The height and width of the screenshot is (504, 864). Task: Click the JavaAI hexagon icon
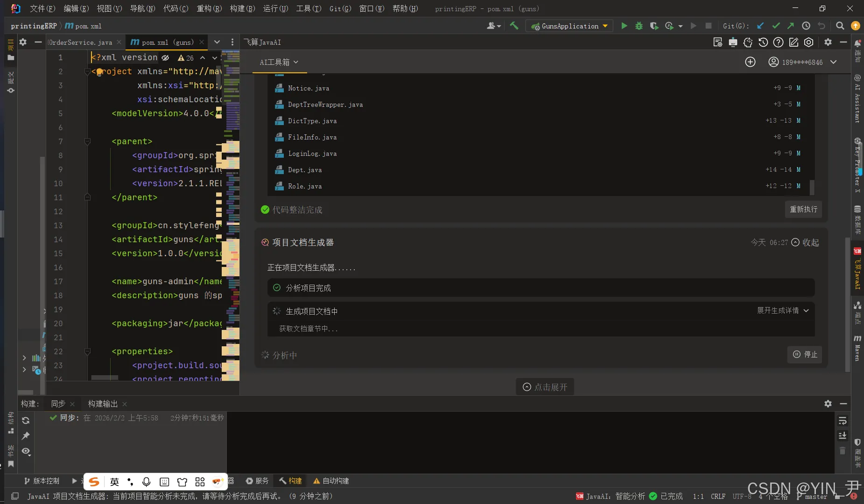coord(809,42)
